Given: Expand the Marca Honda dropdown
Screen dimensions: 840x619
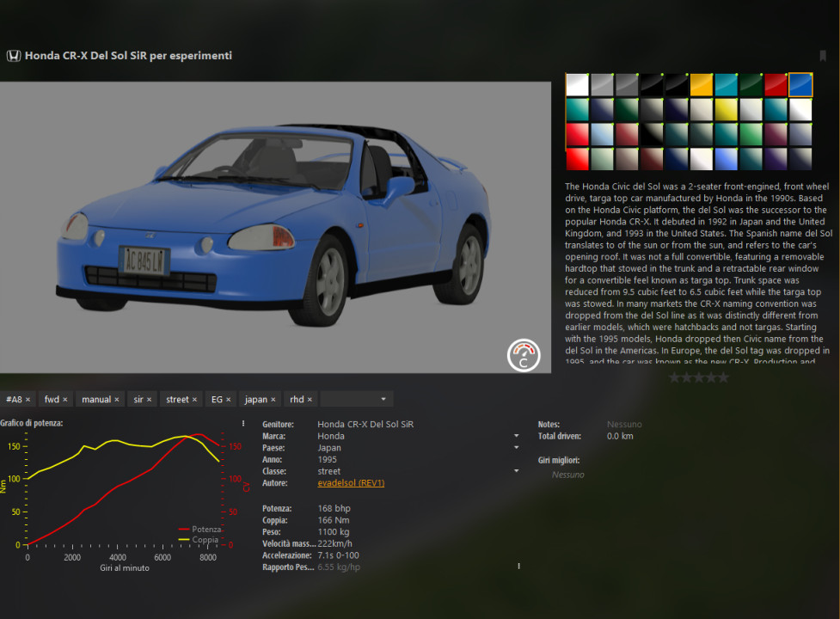Looking at the screenshot, I should (x=517, y=436).
